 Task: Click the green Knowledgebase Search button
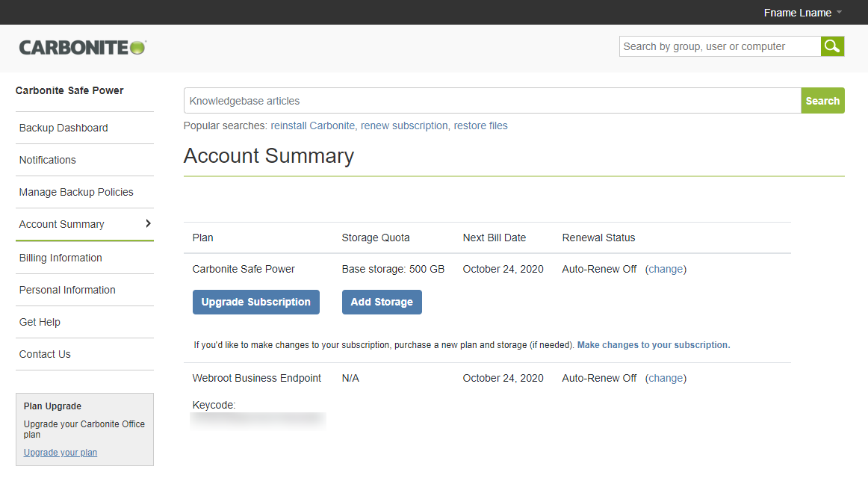pyautogui.click(x=822, y=101)
